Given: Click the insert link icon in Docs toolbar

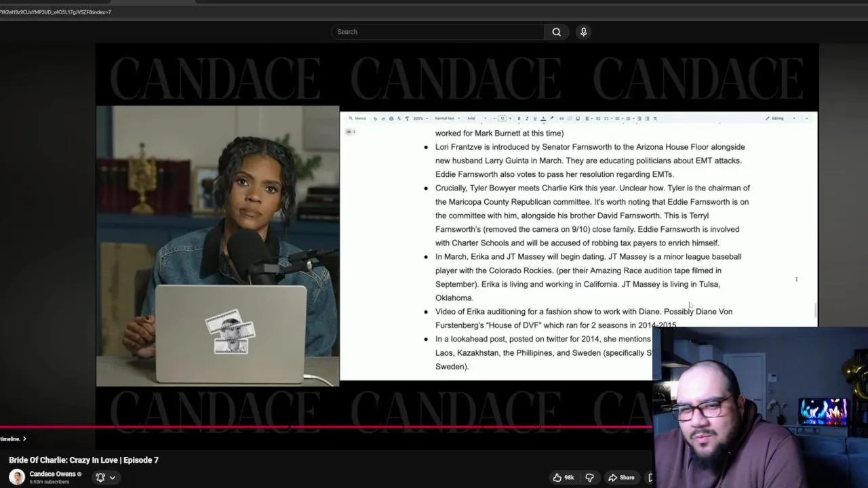Looking at the screenshot, I should [x=561, y=119].
